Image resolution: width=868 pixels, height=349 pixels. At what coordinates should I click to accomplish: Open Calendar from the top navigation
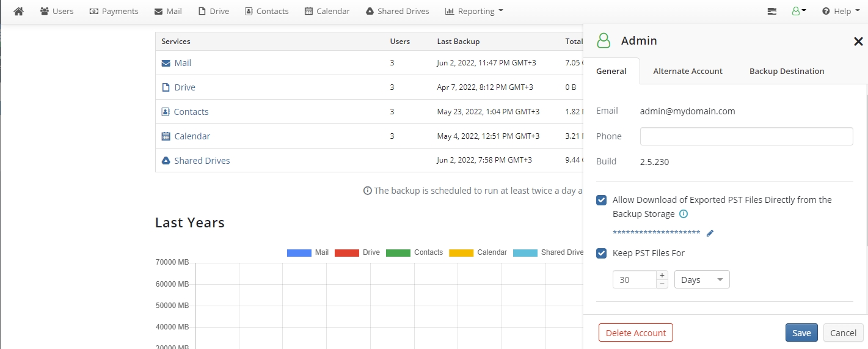[x=327, y=12]
